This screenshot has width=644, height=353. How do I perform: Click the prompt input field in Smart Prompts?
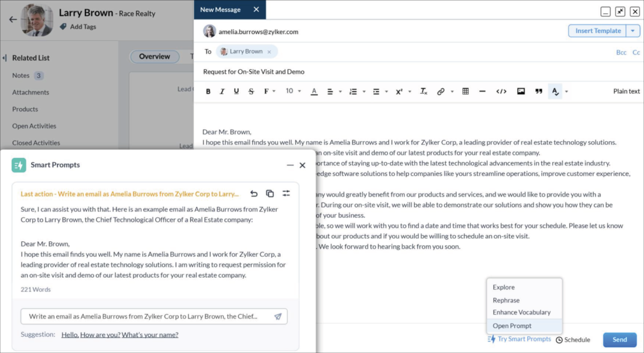[148, 316]
